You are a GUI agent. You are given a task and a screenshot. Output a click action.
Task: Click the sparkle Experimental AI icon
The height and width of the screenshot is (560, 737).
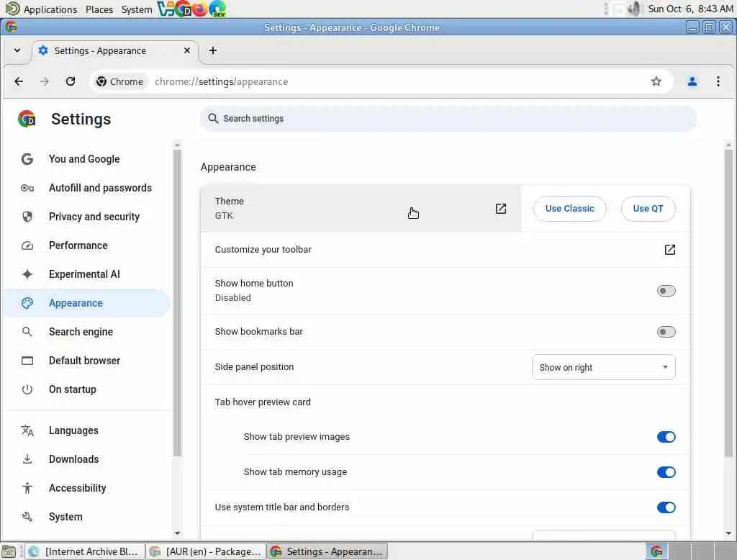click(27, 274)
